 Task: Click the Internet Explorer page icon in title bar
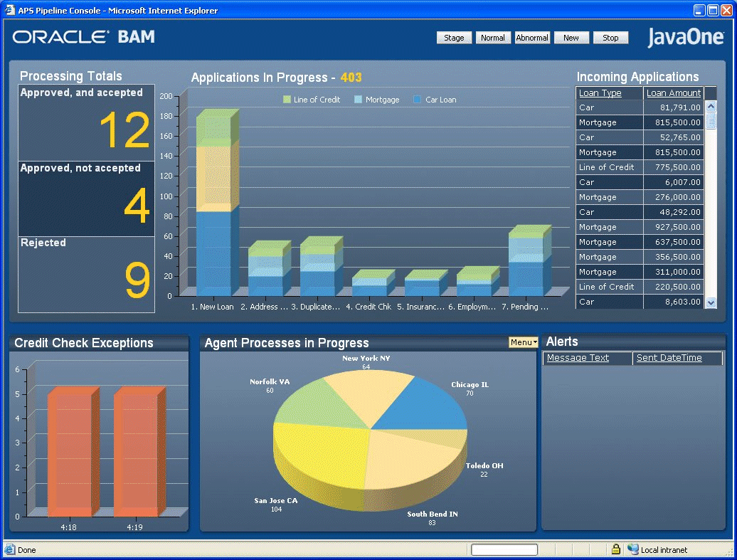[x=10, y=10]
